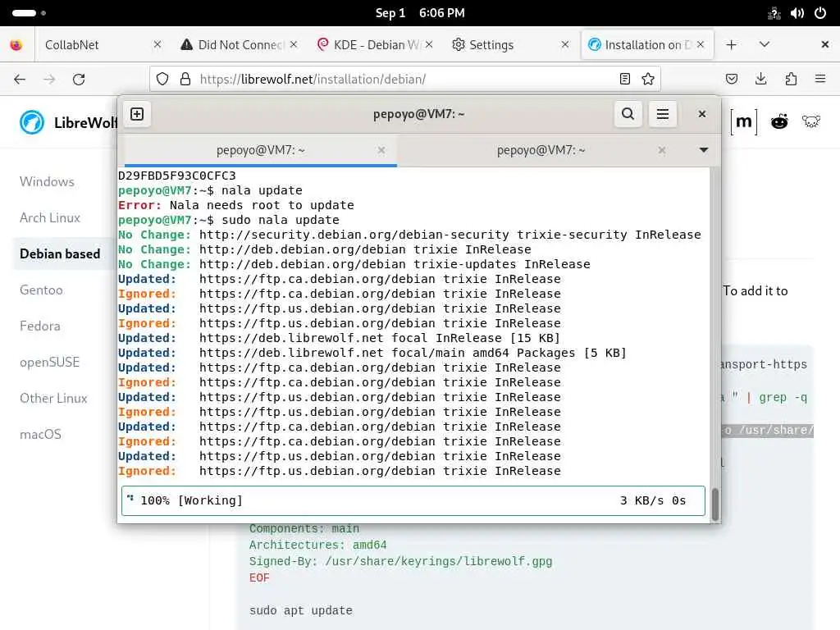This screenshot has width=840, height=630.
Task: Show site security lock information
Action: [185, 80]
